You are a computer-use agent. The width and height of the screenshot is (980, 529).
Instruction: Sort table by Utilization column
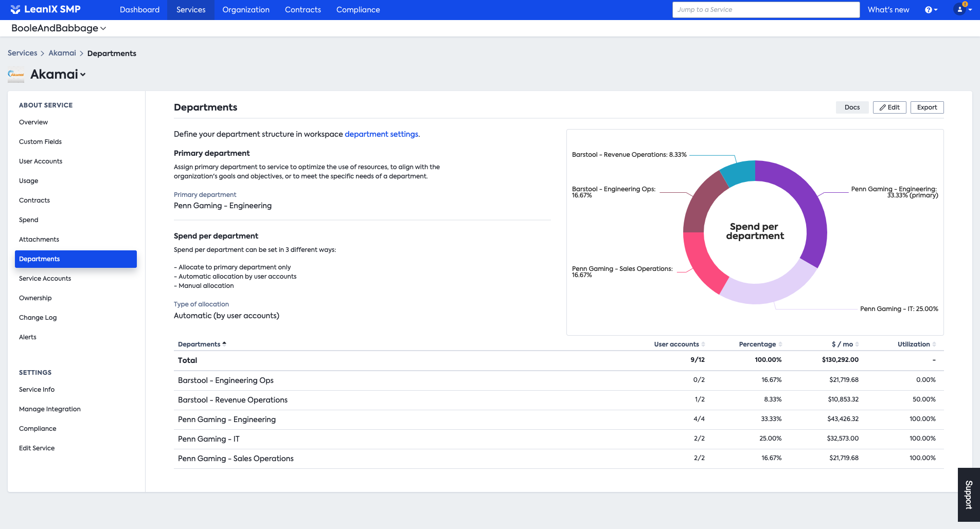(917, 344)
